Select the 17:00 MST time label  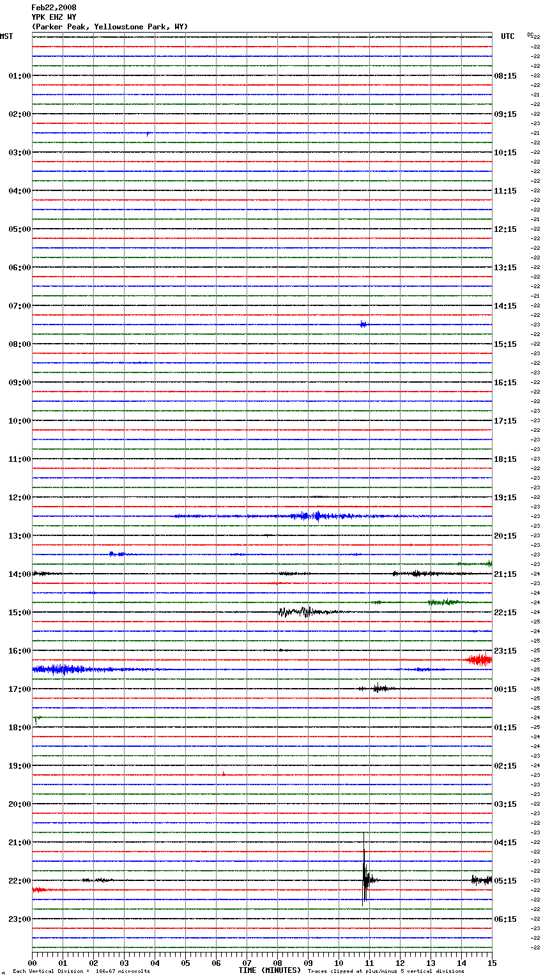click(x=20, y=689)
